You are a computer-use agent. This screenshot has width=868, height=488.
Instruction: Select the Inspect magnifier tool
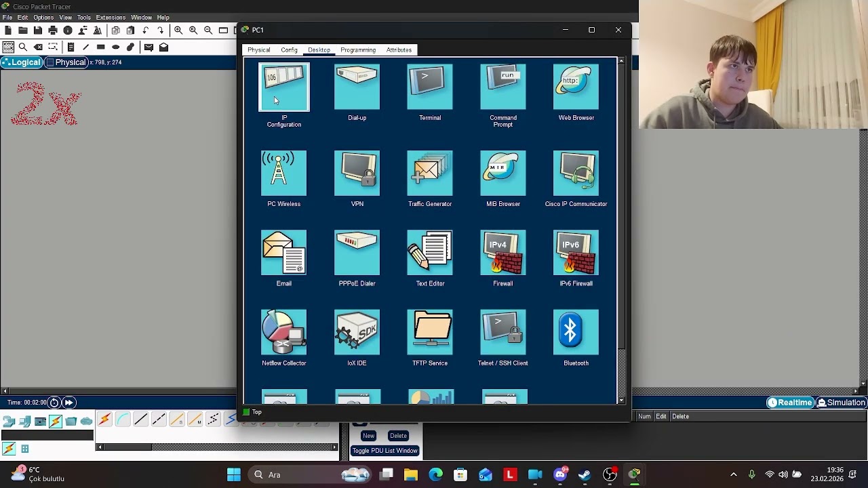23,47
